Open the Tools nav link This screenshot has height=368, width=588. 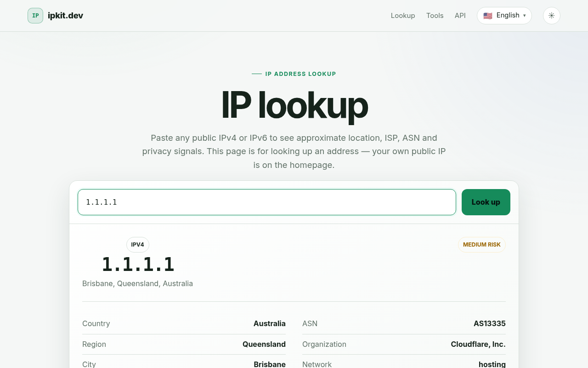(435, 16)
